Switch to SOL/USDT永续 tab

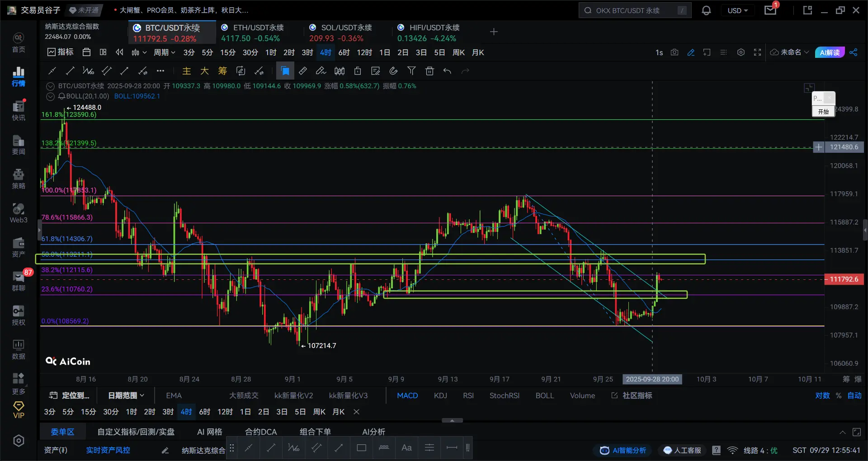[x=346, y=33]
